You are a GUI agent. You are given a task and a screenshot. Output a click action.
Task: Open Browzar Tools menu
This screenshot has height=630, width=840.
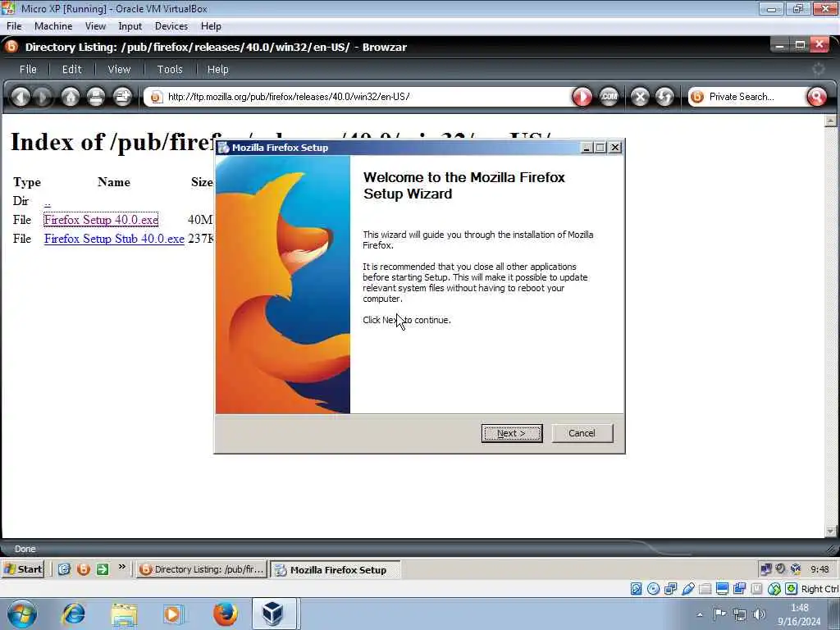170,69
